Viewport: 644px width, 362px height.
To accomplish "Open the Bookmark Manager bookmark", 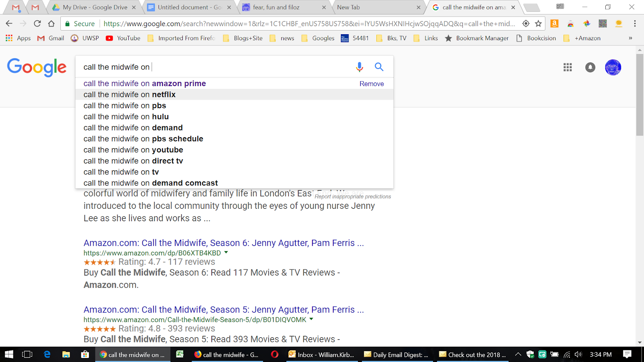I will pyautogui.click(x=477, y=38).
